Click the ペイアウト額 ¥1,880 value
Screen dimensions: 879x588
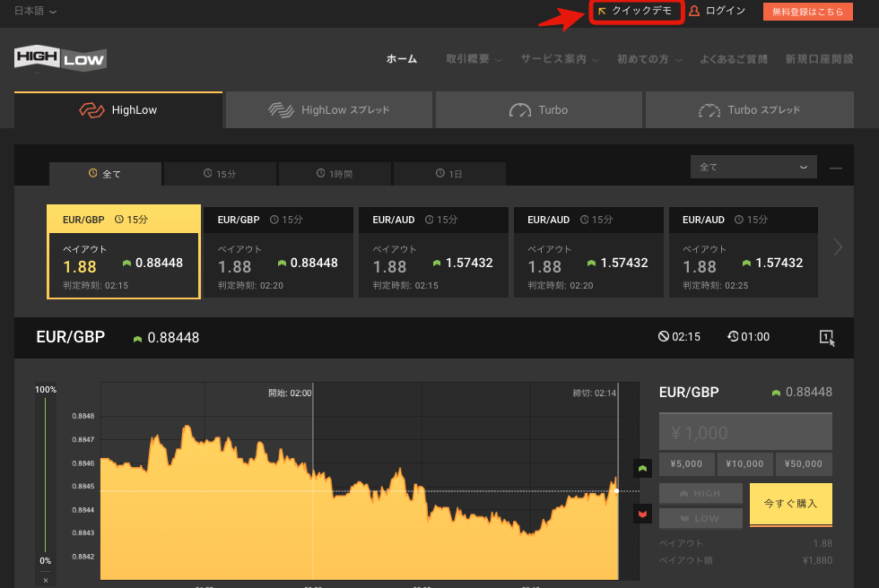coord(817,560)
